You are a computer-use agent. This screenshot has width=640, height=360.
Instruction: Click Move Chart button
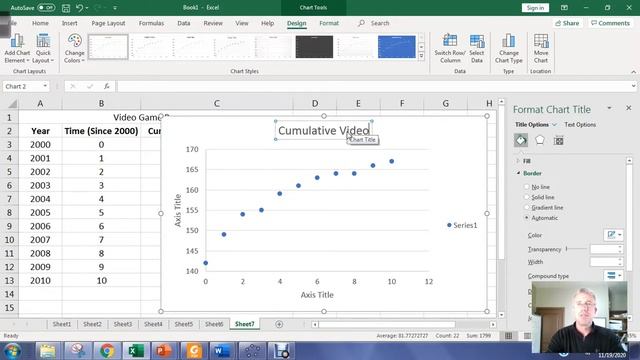pos(541,49)
